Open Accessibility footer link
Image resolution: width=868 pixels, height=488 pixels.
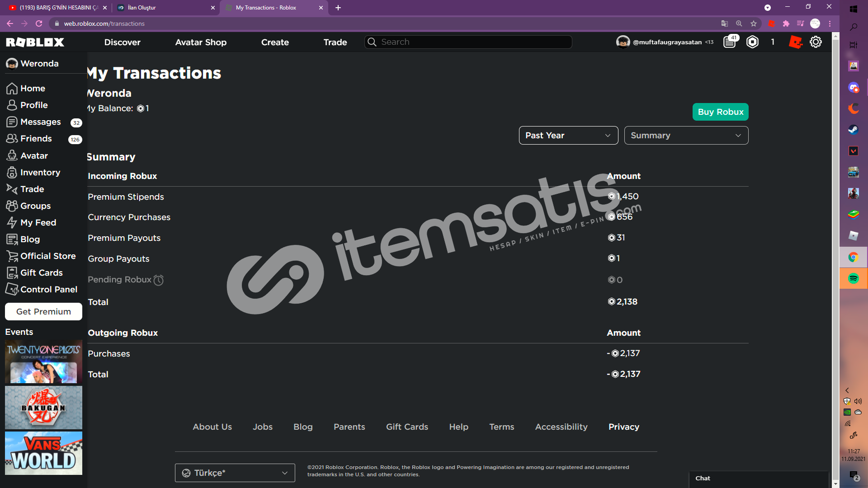[561, 427]
